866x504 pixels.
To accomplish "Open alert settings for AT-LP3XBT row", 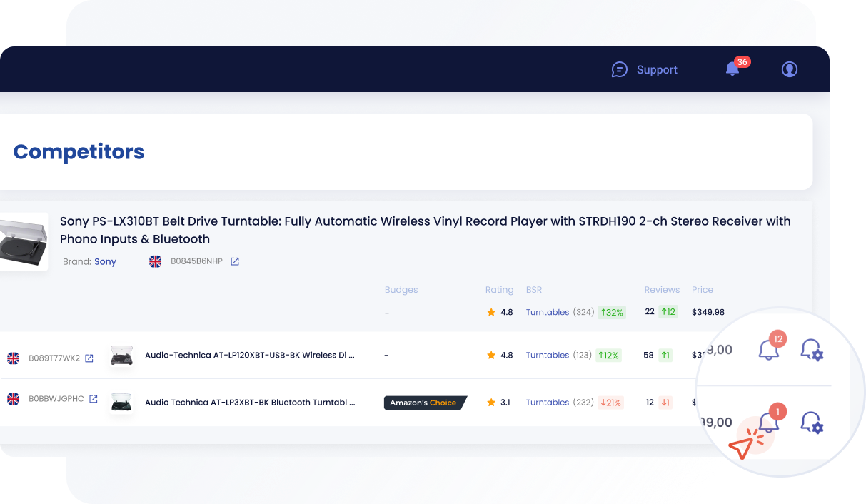I will tap(812, 423).
